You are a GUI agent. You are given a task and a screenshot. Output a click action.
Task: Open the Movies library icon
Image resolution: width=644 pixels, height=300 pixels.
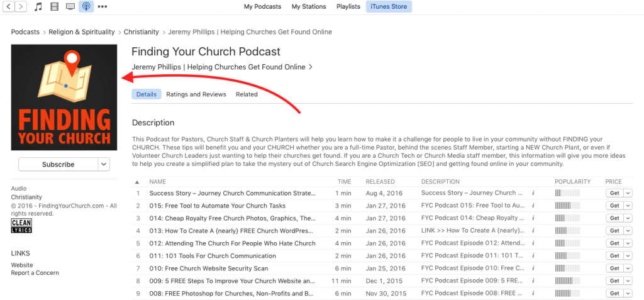coord(54,6)
